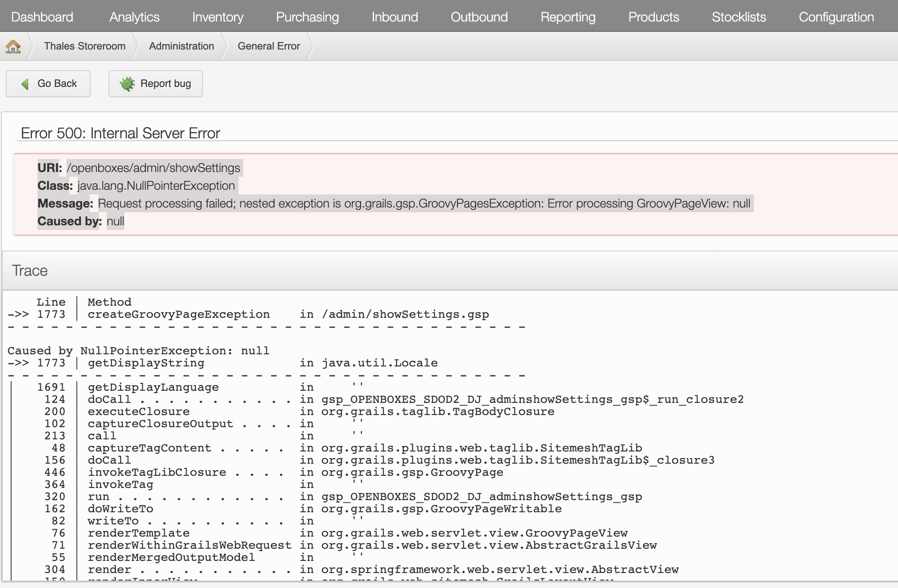Screen dimensions: 898x588
Task: Click the 'Caused by: null' line
Action: [81, 221]
